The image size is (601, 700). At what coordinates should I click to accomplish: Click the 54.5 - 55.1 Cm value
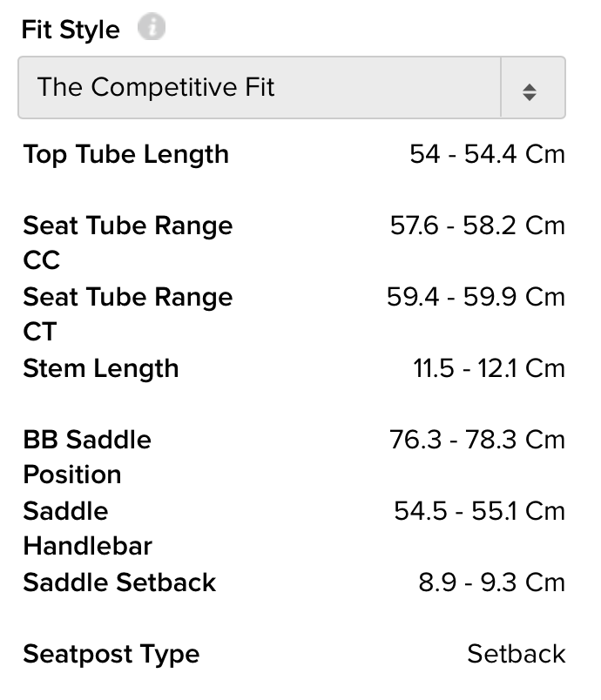[480, 511]
